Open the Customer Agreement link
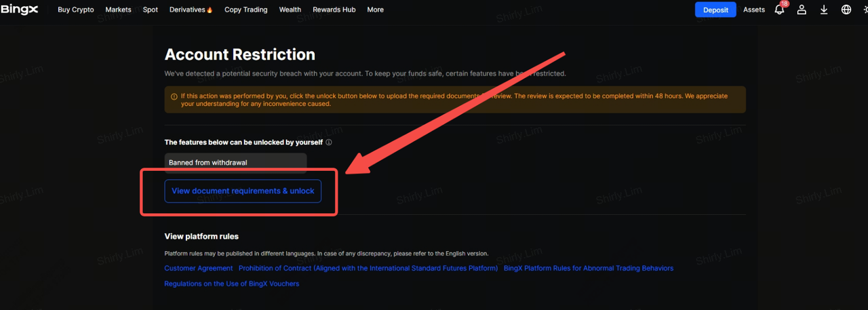 [199, 269]
